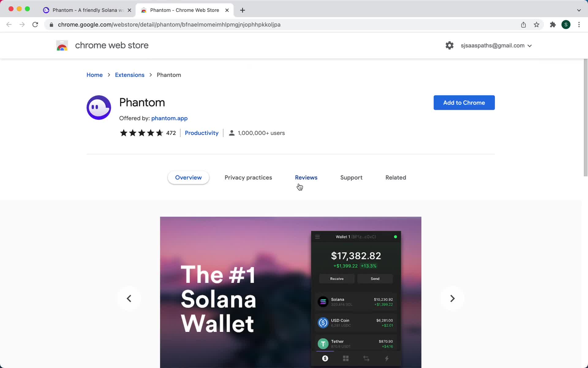Click the Add to Chrome button
The width and height of the screenshot is (588, 368).
click(x=464, y=103)
